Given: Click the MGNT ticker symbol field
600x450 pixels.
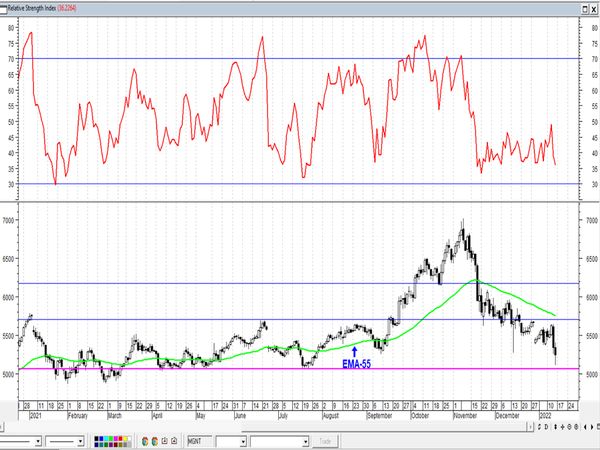Looking at the screenshot, I should tap(200, 441).
